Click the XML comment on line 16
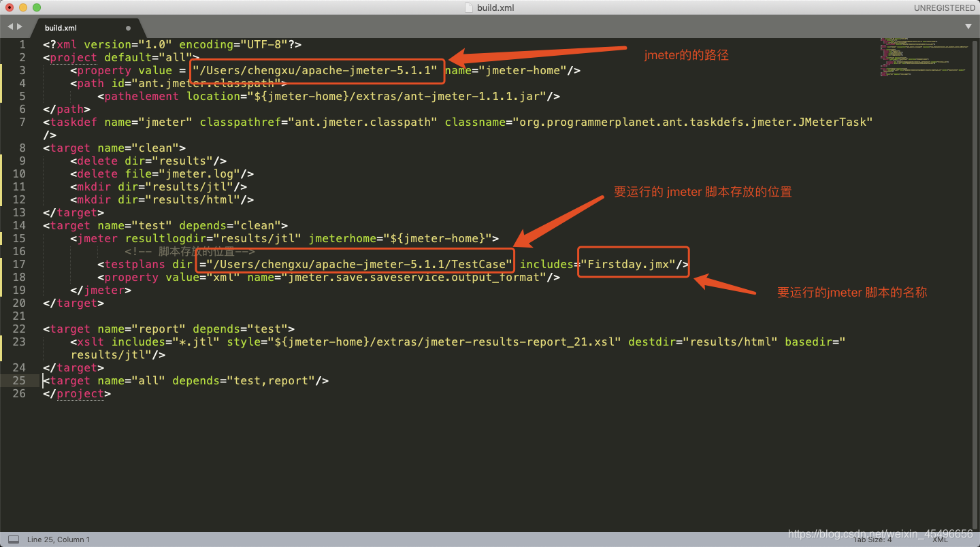 tap(189, 251)
